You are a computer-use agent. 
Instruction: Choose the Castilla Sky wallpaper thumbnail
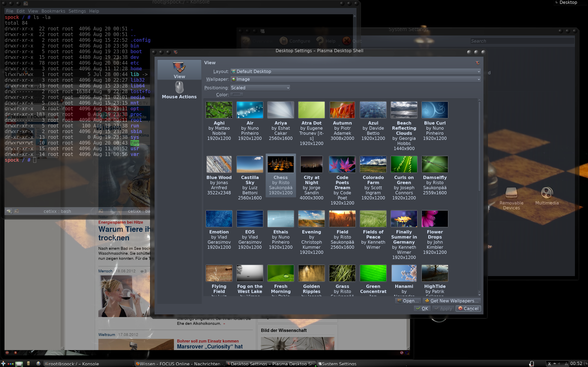pos(249,165)
